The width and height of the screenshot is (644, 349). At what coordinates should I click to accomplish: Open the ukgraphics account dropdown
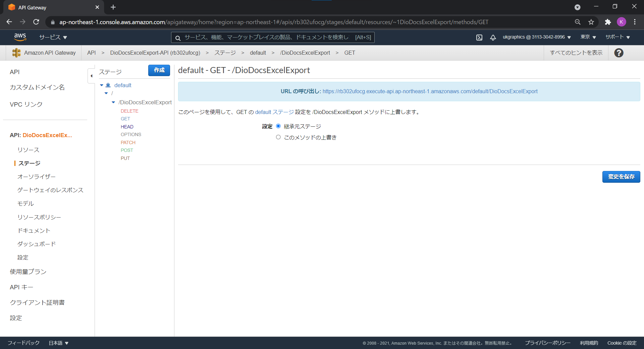click(537, 37)
